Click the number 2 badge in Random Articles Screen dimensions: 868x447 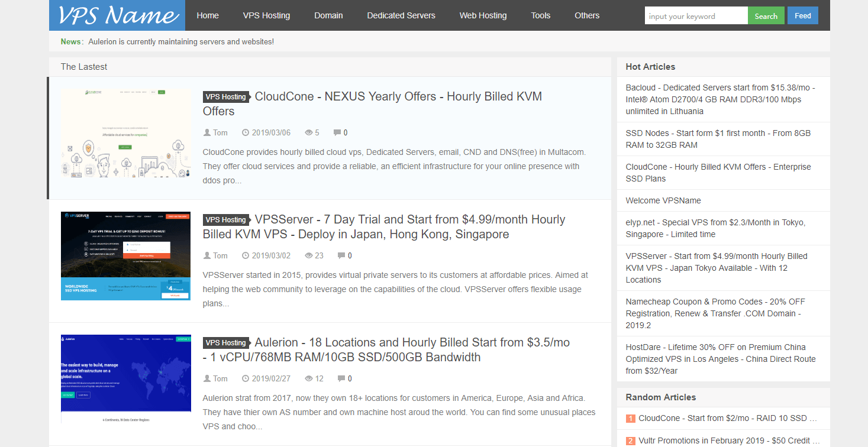(x=630, y=441)
